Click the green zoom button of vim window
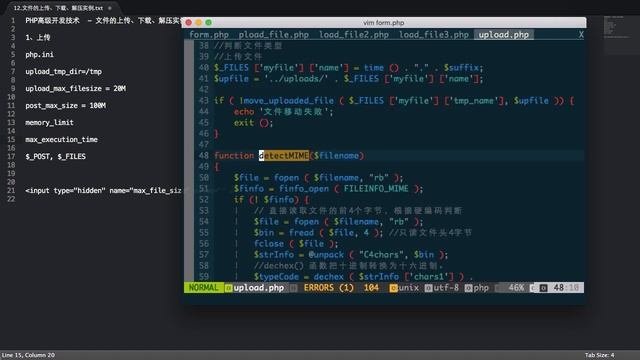The image size is (640, 360). pos(209,22)
